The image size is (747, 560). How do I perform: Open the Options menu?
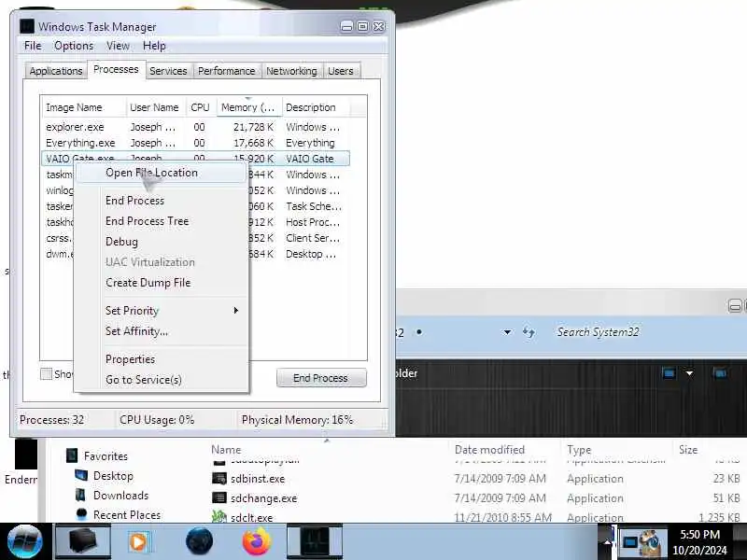click(74, 46)
